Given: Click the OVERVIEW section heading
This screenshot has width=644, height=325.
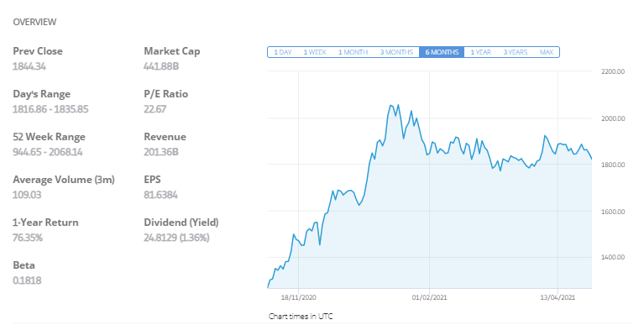Looking at the screenshot, I should click(34, 22).
